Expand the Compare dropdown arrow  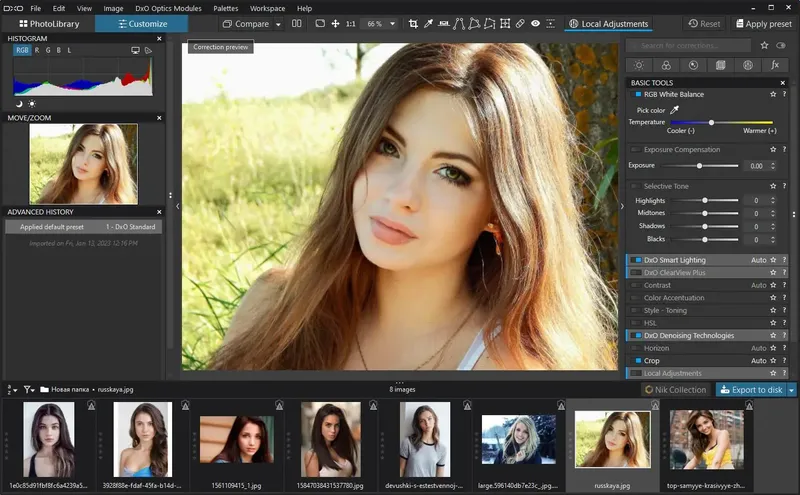276,23
